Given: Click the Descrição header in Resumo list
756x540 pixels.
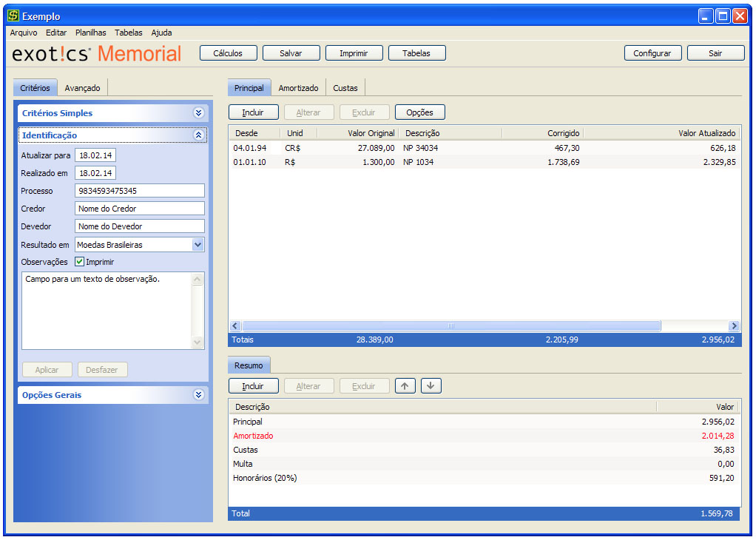Looking at the screenshot, I should tap(442, 407).
